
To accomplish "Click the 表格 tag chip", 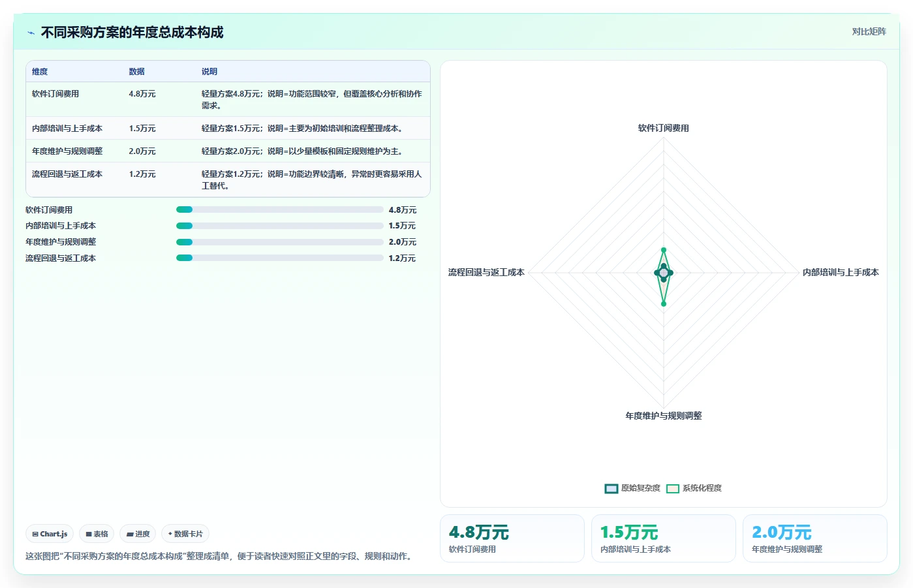I will click(x=97, y=534).
